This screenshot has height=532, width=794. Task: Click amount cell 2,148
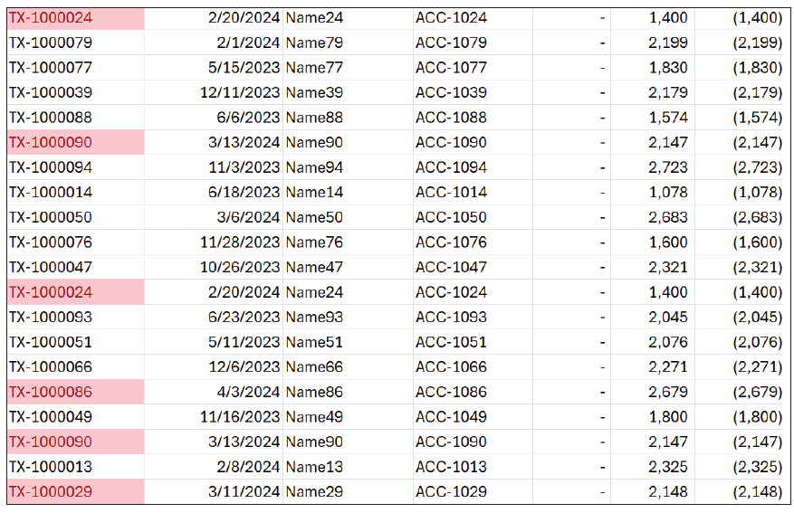click(669, 491)
